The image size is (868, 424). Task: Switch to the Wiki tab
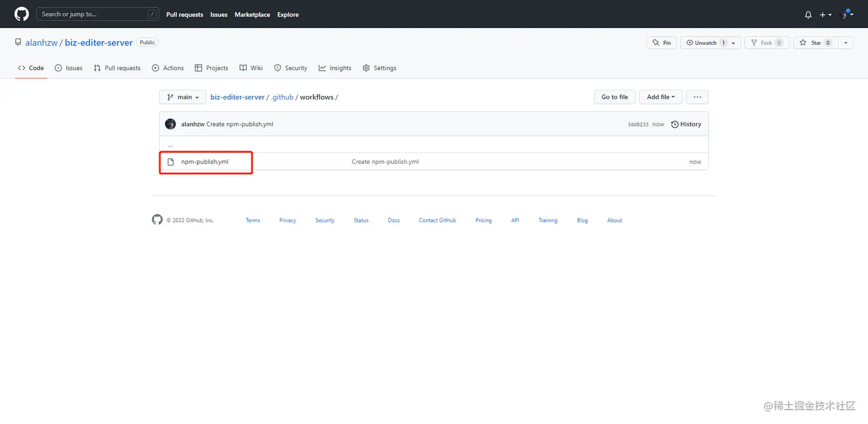pyautogui.click(x=251, y=68)
